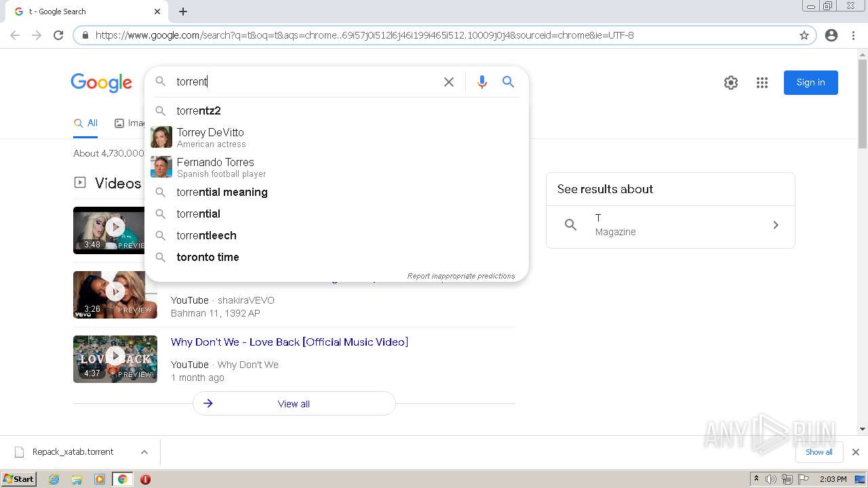
Task: Show hidden system tray icons
Action: click(x=756, y=479)
